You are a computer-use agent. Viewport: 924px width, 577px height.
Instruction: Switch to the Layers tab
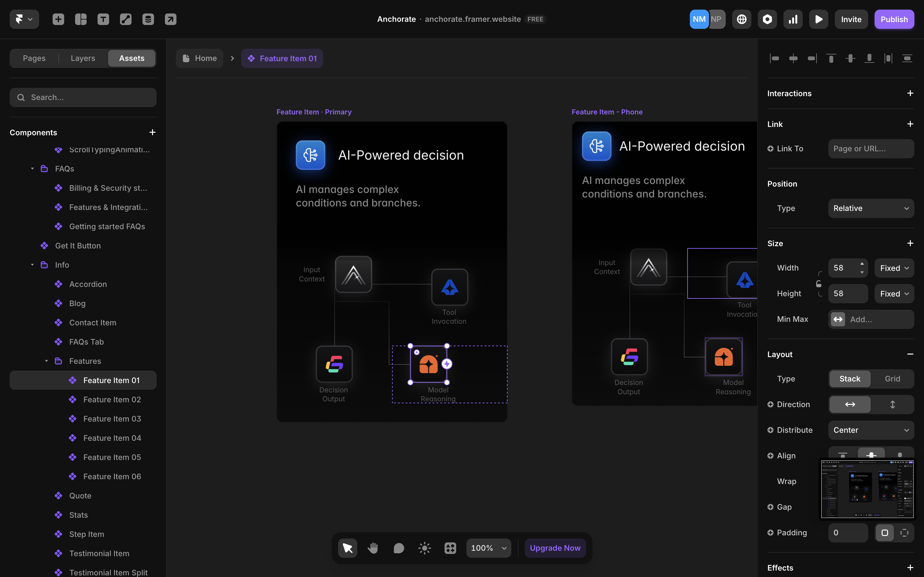tap(83, 58)
